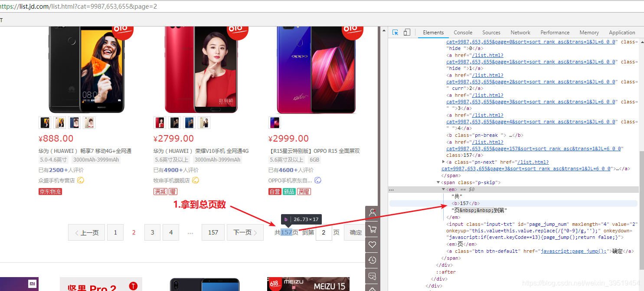Image resolution: width=644 pixels, height=291 pixels.
Task: Select the input class="input-txt" DOM line
Action: point(542,231)
